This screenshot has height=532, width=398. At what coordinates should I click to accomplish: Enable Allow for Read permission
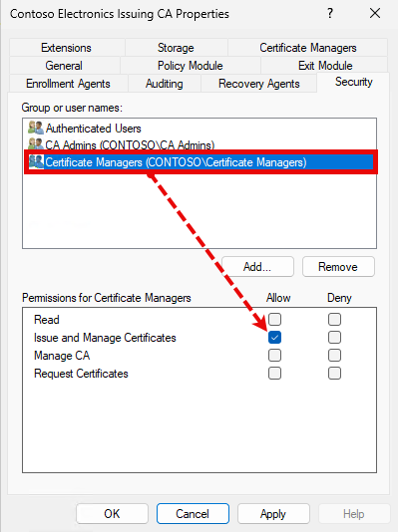(274, 319)
